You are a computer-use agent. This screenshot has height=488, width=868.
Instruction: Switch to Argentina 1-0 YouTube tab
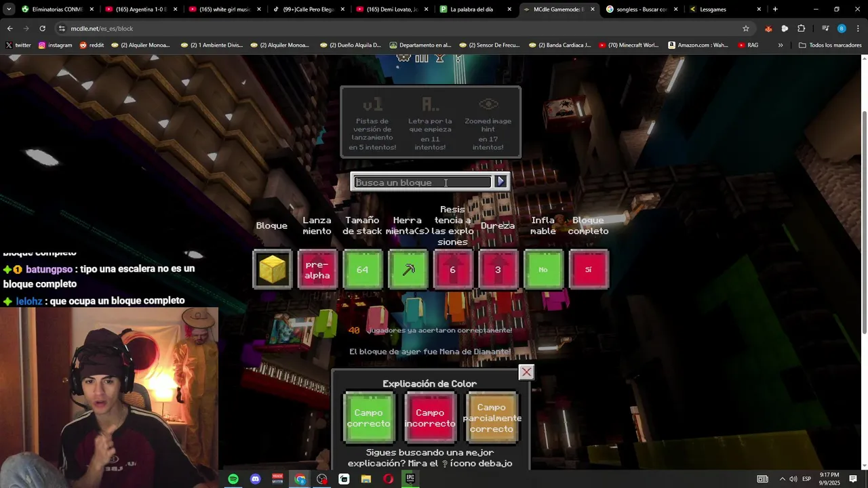140,9
